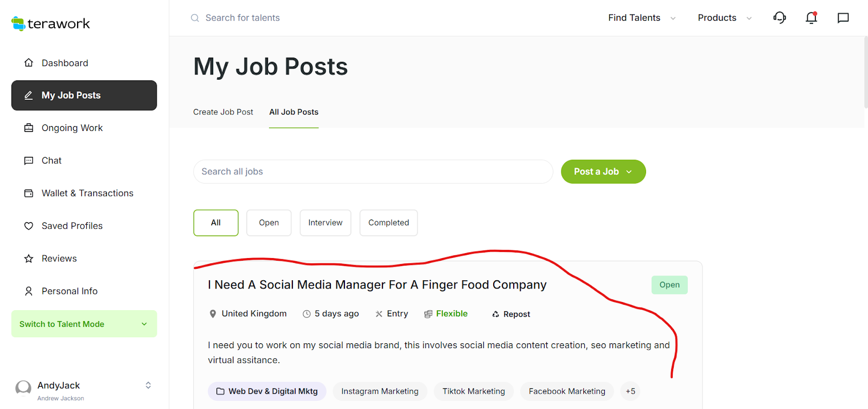This screenshot has width=868, height=409.
Task: Open the notifications bell
Action: tap(811, 18)
